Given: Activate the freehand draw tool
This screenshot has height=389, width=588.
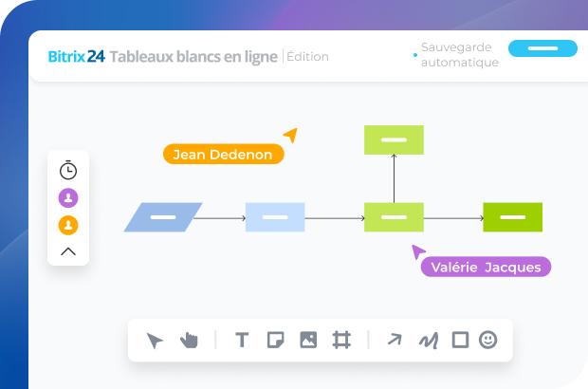Looking at the screenshot, I should point(428,340).
